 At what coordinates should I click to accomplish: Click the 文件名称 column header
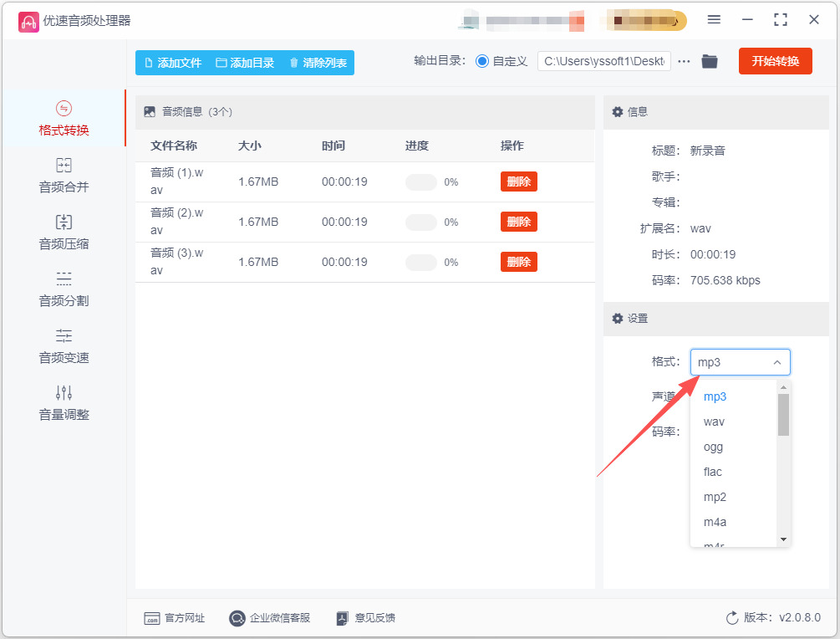174,146
